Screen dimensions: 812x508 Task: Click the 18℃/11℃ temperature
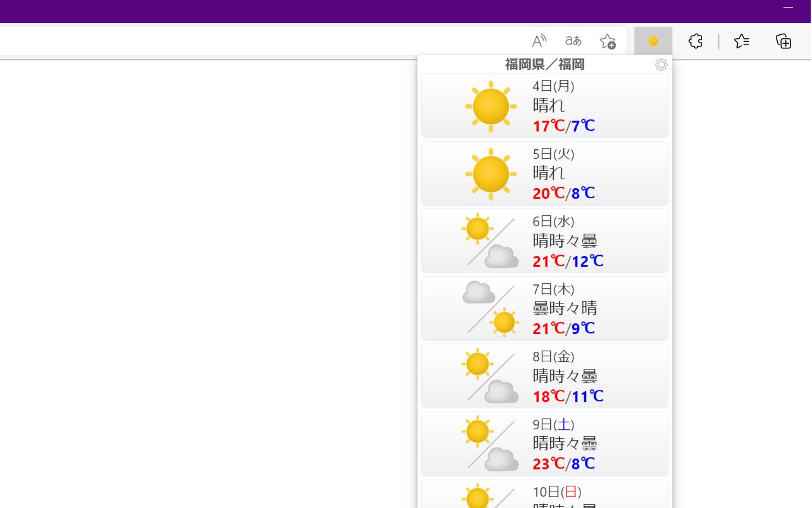click(568, 396)
